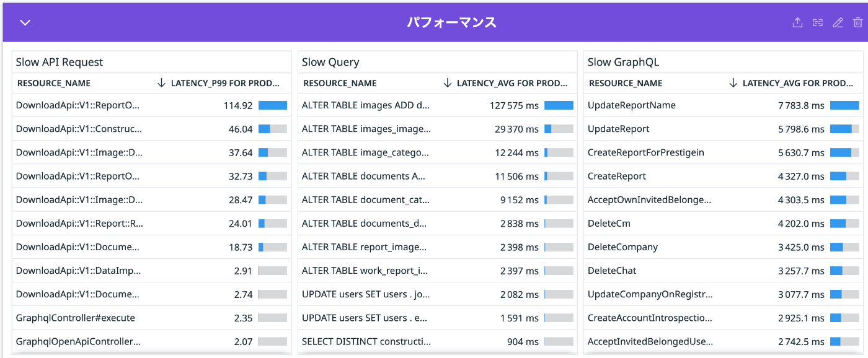Select the UpdateCompanyOnRegistr... row
The image size is (868, 358).
tap(724, 294)
